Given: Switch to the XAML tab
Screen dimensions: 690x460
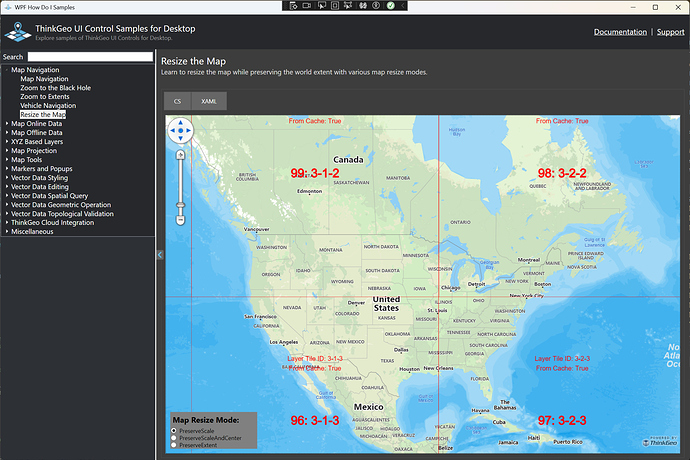Looking at the screenshot, I should tap(209, 101).
